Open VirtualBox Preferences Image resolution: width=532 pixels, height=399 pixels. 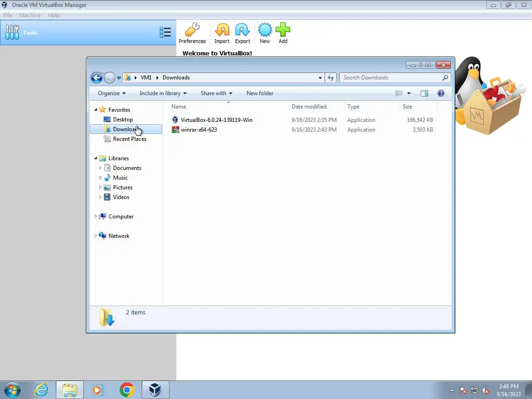point(192,33)
